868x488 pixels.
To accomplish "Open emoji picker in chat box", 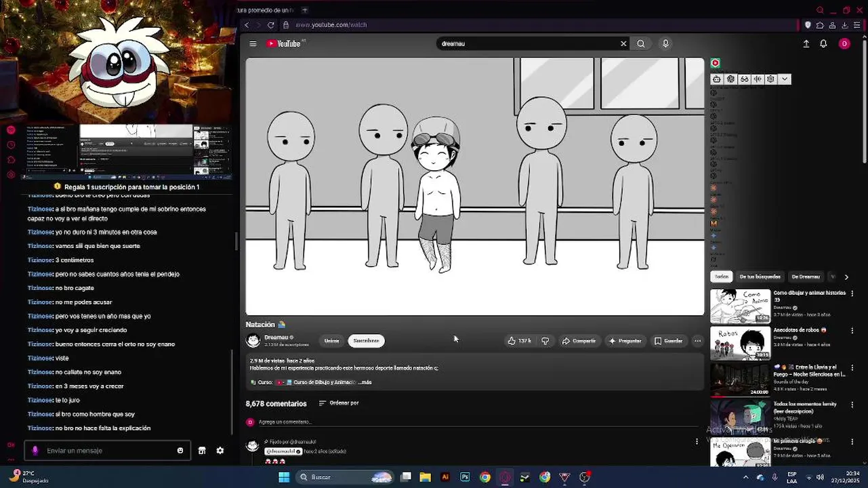I will point(180,451).
